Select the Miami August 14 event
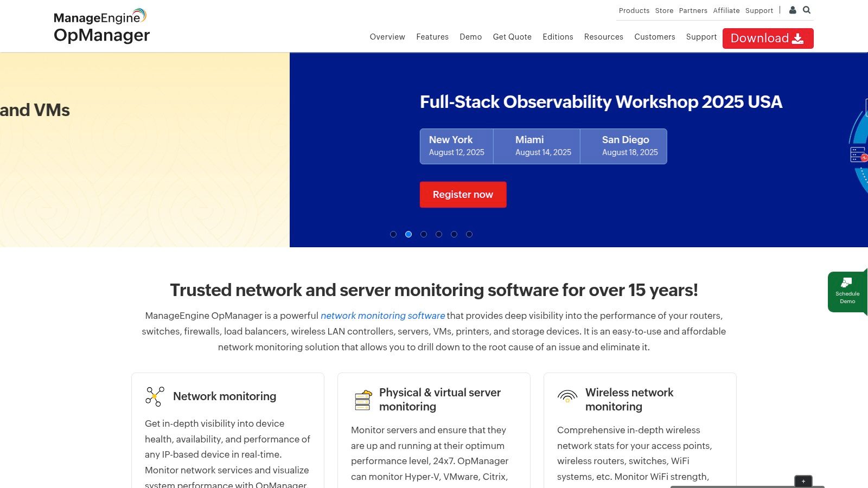868x488 pixels. tap(537, 146)
